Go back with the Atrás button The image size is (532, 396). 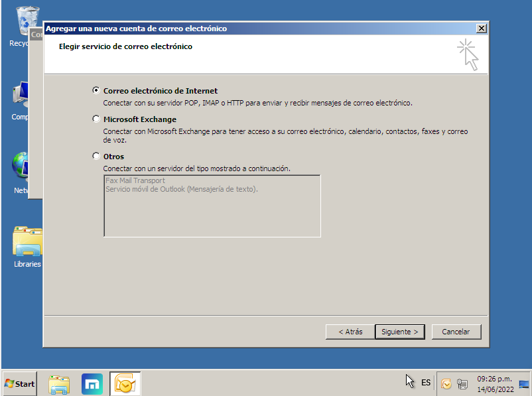[350, 332]
